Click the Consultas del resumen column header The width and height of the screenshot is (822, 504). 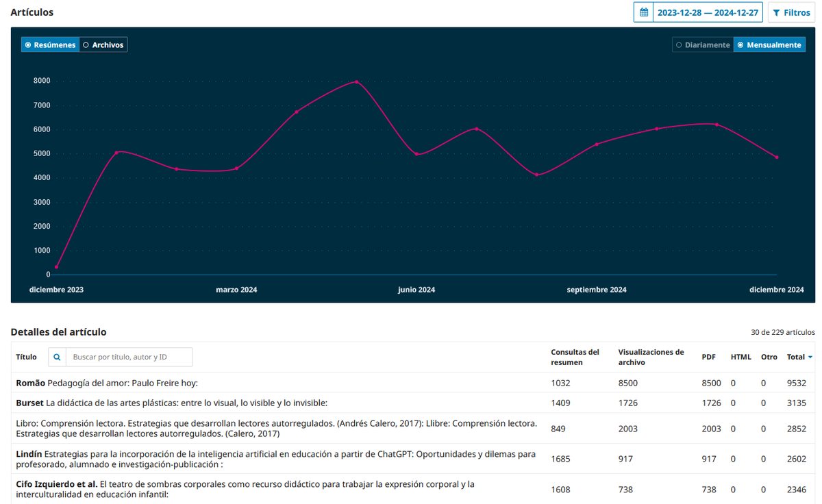575,357
